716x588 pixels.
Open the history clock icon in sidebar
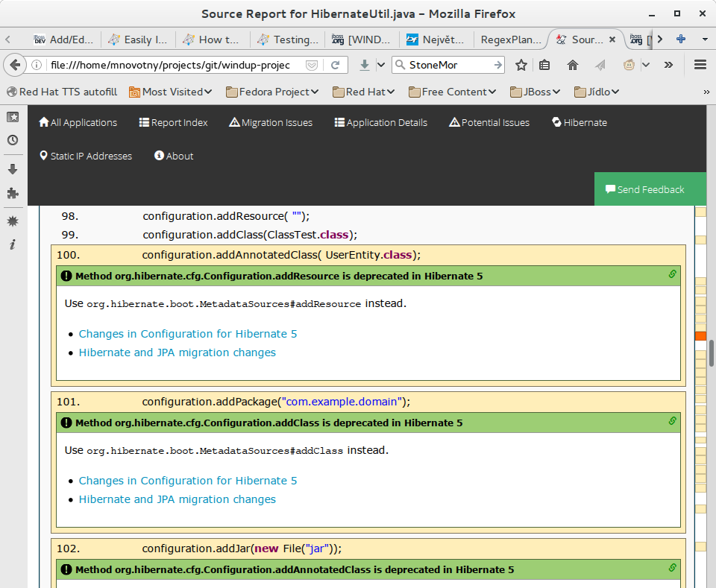pos(13,140)
